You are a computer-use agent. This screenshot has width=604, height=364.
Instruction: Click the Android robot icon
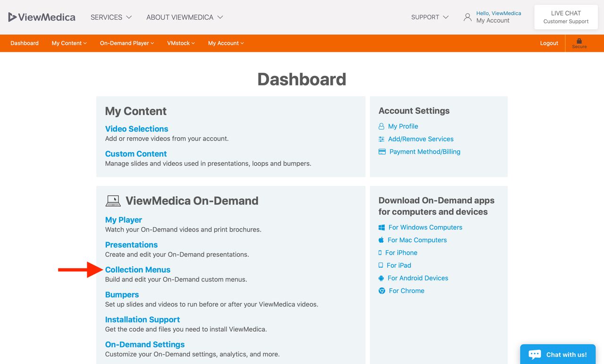(381, 278)
